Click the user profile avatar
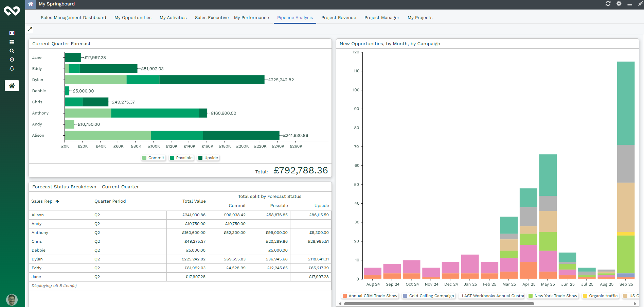The width and height of the screenshot is (644, 307). click(x=12, y=300)
